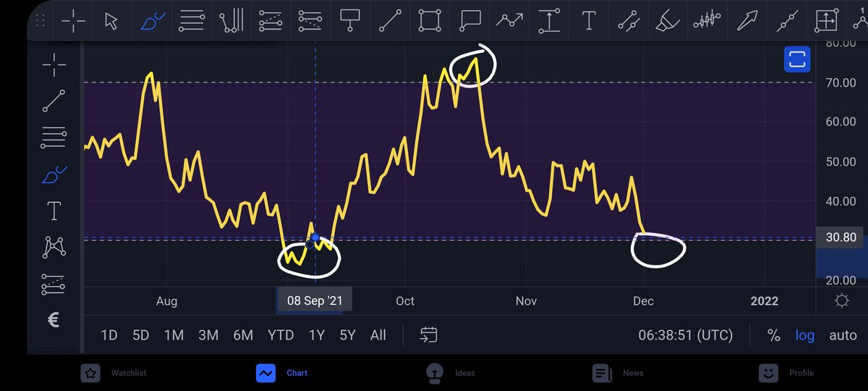The image size is (868, 391).
Task: Tap the blue drawing anchor point on chart
Action: (x=315, y=238)
